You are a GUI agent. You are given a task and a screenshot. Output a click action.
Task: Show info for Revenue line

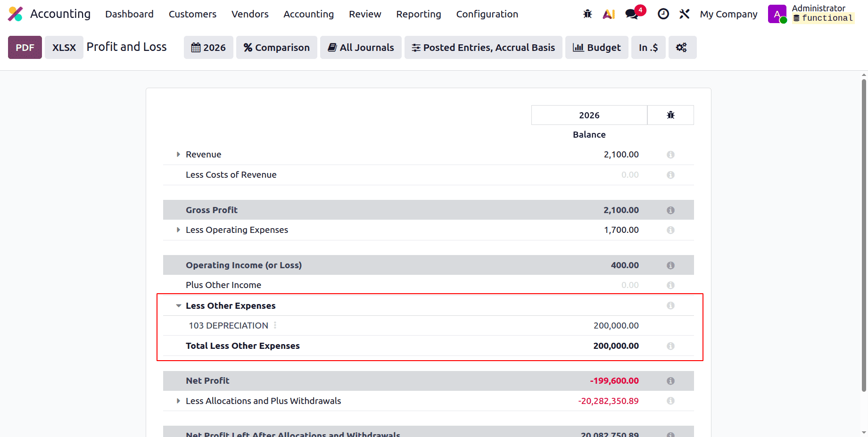(670, 155)
